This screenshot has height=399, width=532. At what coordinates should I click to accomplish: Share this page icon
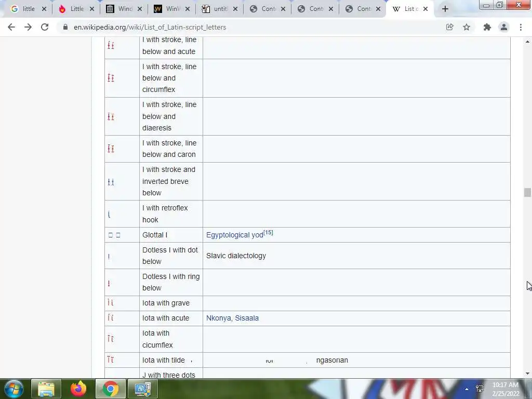[x=449, y=27]
